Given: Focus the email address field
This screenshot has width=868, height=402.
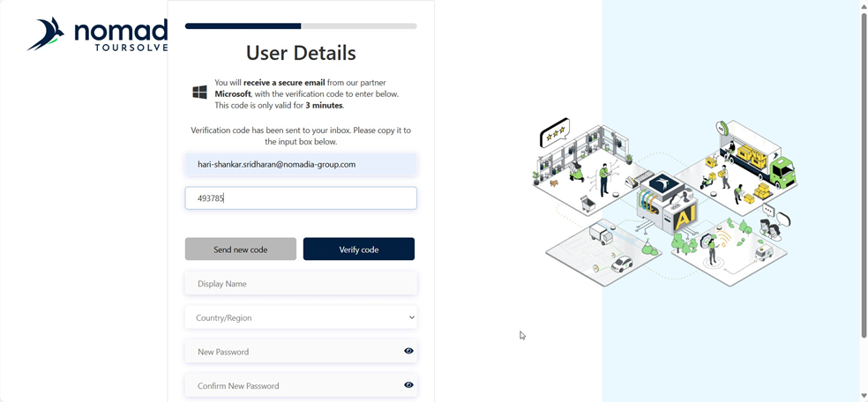Looking at the screenshot, I should pos(301,164).
